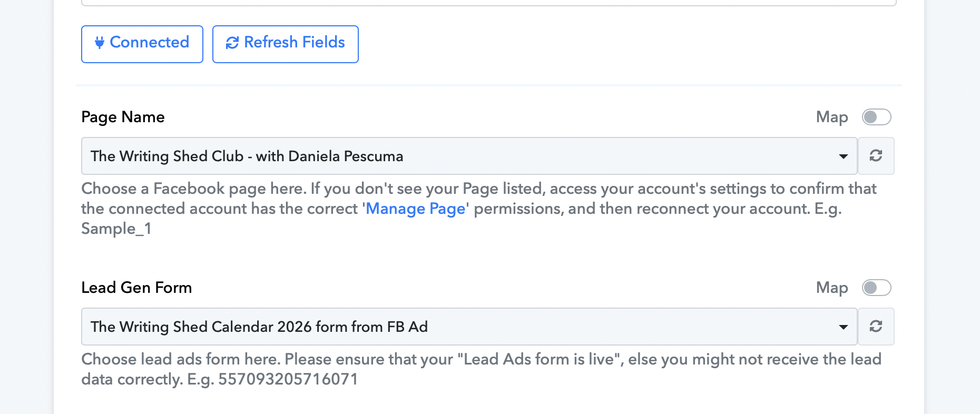980x414 pixels.
Task: Click the caret arrow in the Lead Gen Form dropdown
Action: tap(843, 327)
